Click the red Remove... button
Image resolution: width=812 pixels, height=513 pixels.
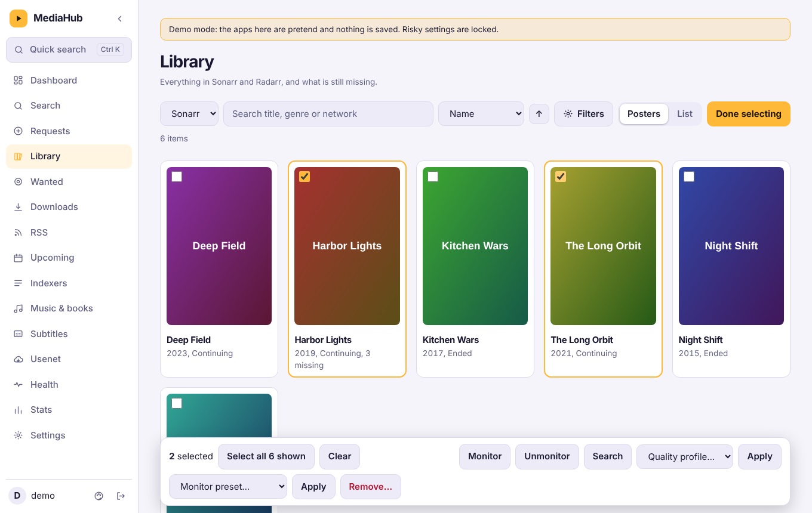[371, 487]
